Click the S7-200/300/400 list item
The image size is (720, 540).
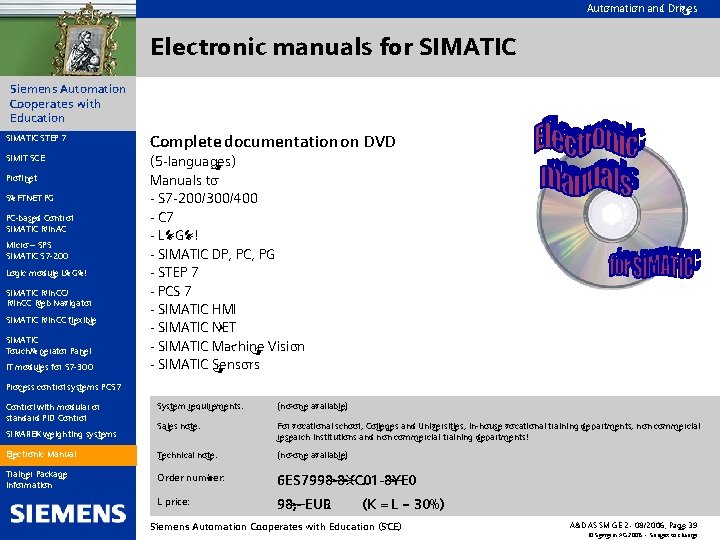pyautogui.click(x=204, y=198)
